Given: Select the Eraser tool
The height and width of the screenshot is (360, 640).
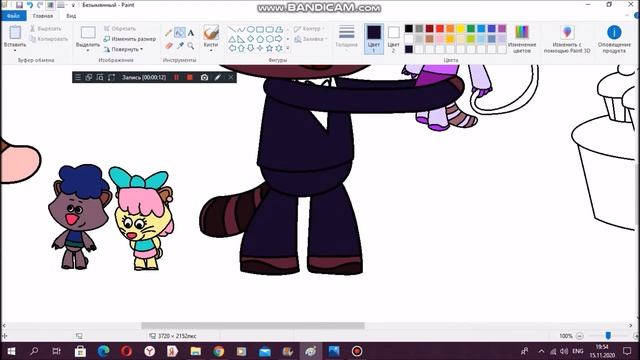Looking at the screenshot, I should click(x=169, y=46).
